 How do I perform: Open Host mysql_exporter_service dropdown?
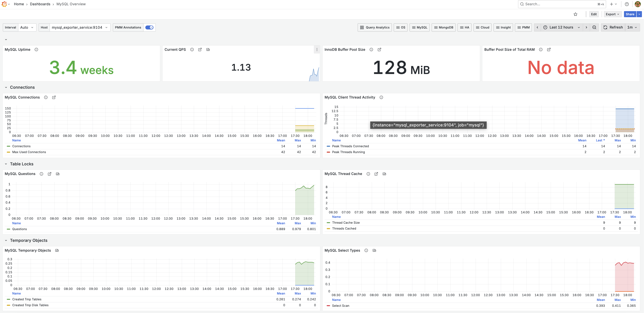pyautogui.click(x=79, y=28)
